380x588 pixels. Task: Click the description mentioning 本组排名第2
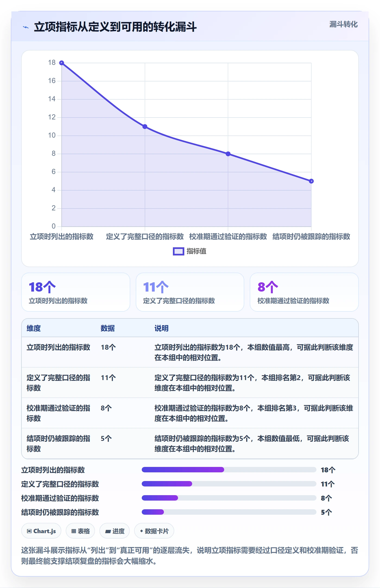click(252, 383)
